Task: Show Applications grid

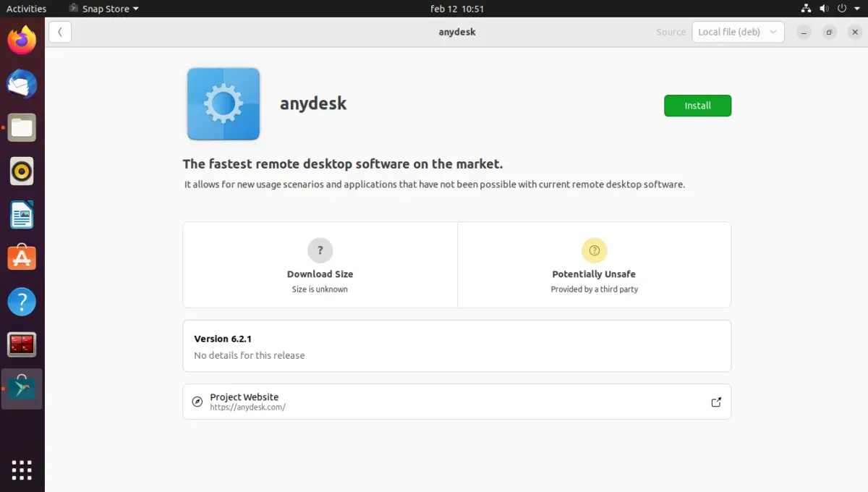Action: [x=22, y=470]
